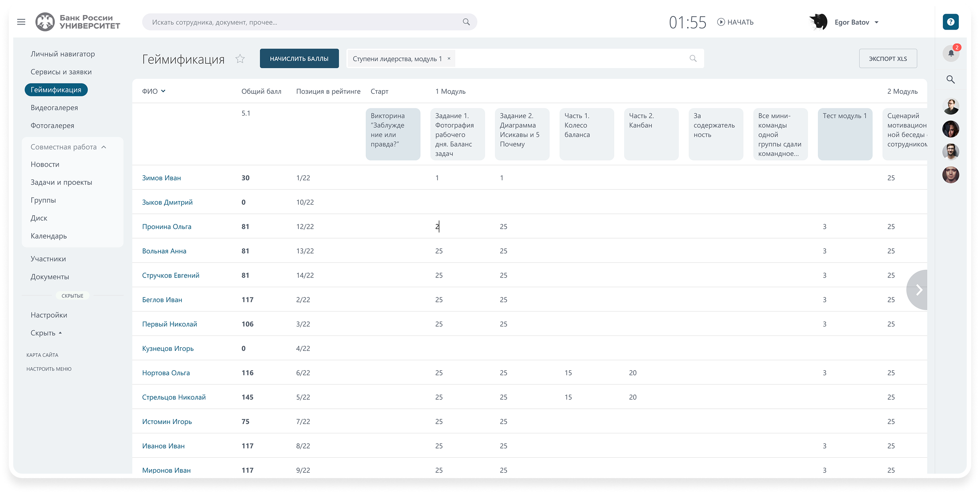Open Пронина Ольга profile link
The height and width of the screenshot is (494, 980).
(167, 227)
